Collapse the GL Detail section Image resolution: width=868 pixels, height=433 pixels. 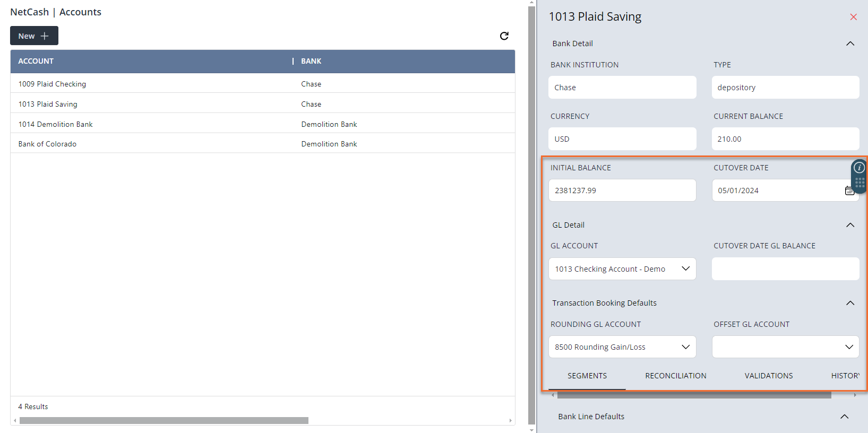click(x=849, y=225)
